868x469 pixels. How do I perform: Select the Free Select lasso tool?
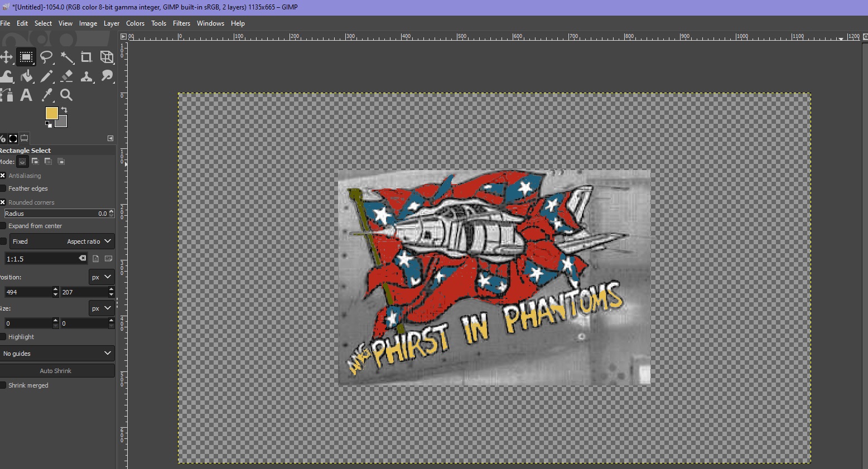46,57
